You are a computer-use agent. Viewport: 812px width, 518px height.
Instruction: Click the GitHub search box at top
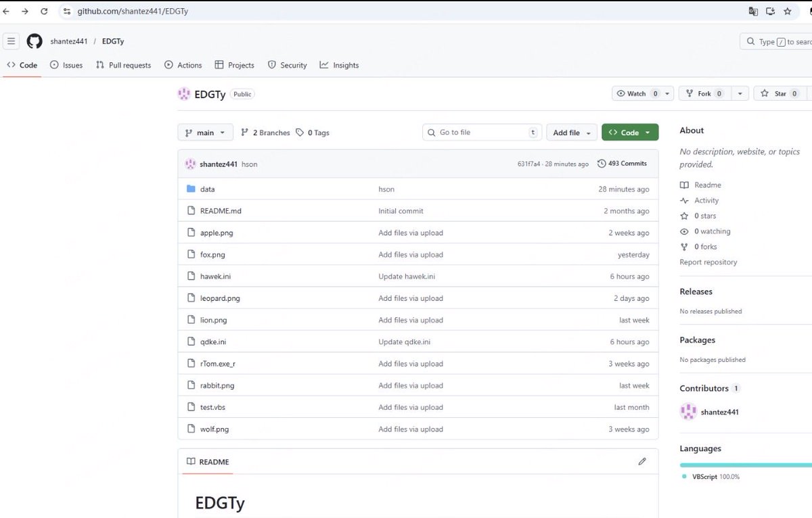tap(776, 41)
